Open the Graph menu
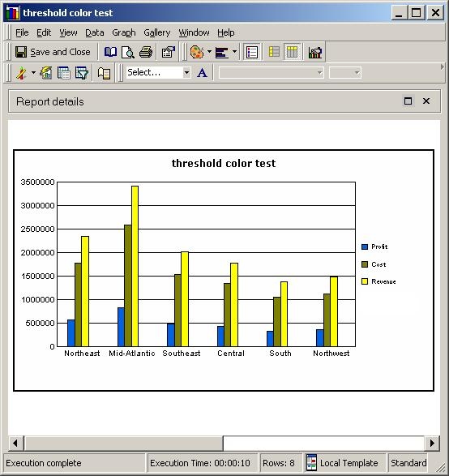The width and height of the screenshot is (449, 476). point(124,32)
